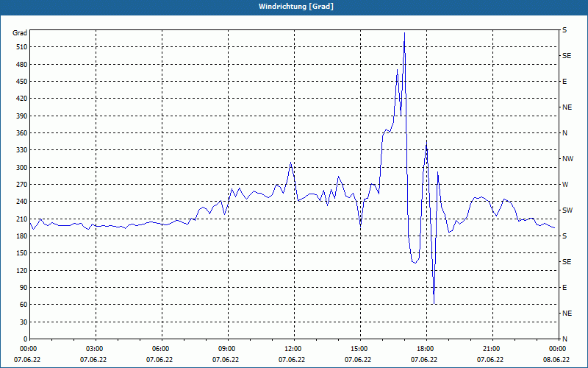Click the 450 y-axis tick label
588x368 pixels.
(22, 82)
